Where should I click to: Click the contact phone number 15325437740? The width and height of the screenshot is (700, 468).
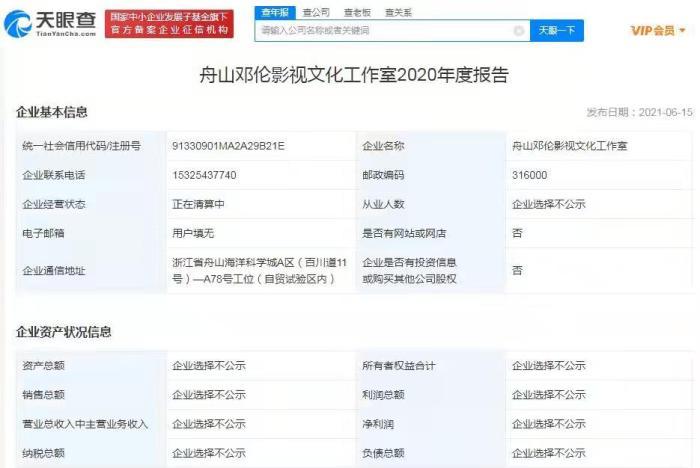(204, 175)
